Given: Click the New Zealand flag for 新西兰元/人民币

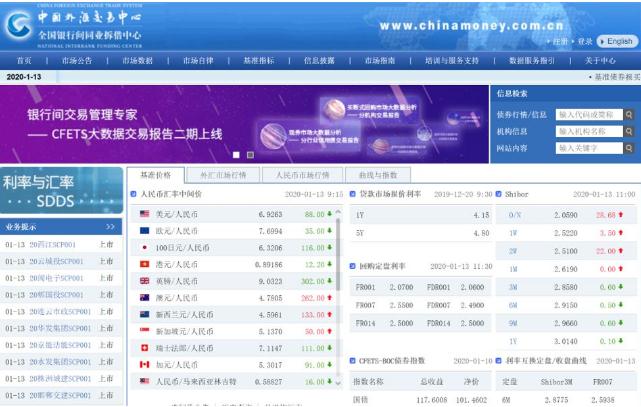Looking at the screenshot, I should (x=144, y=314).
